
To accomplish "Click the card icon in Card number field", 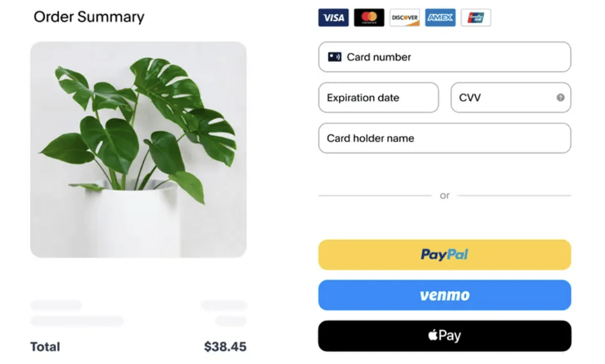I will pyautogui.click(x=334, y=57).
